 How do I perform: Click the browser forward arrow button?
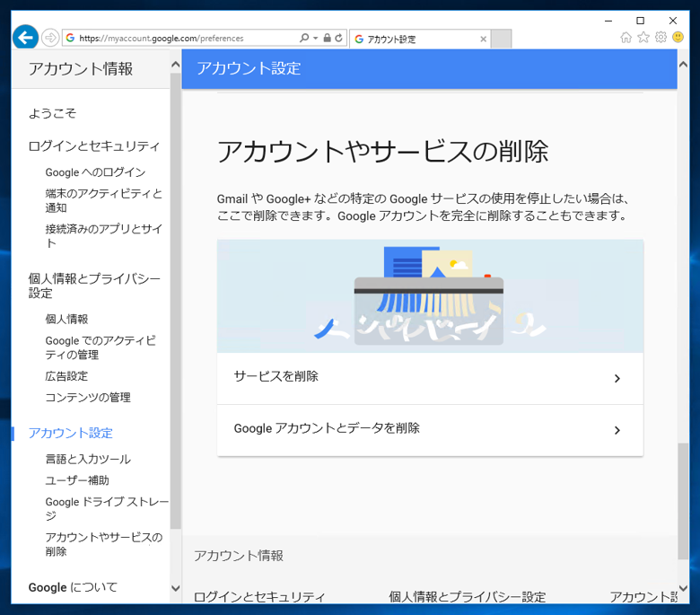(x=50, y=38)
